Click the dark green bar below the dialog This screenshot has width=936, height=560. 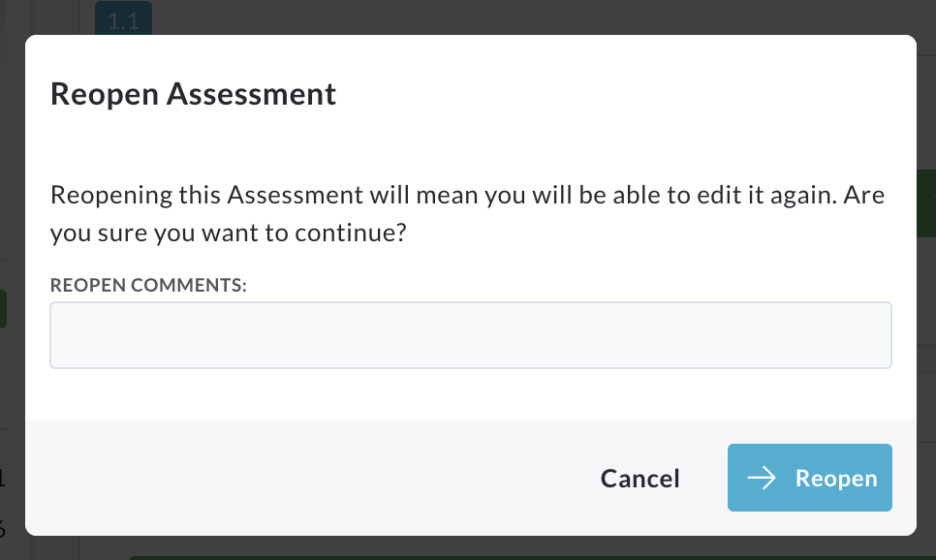click(x=531, y=558)
